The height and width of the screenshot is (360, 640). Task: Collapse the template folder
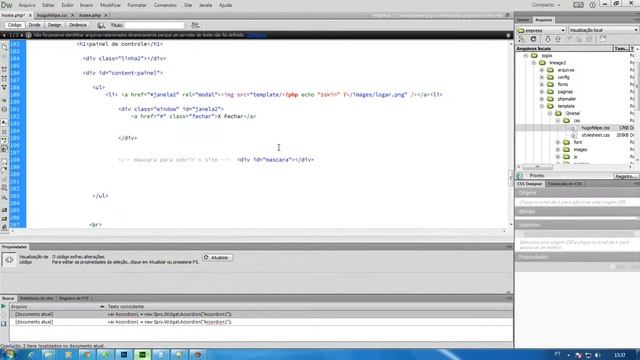(x=542, y=106)
